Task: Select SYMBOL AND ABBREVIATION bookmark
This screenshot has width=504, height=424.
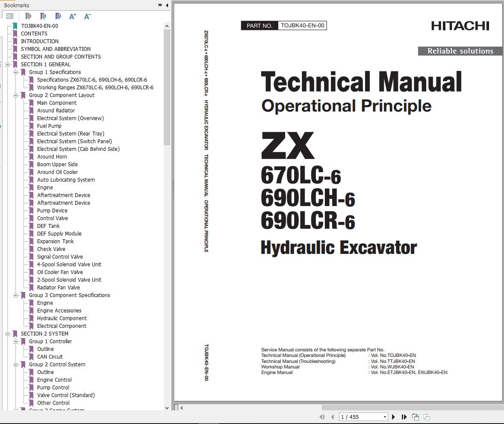Action: pos(56,49)
